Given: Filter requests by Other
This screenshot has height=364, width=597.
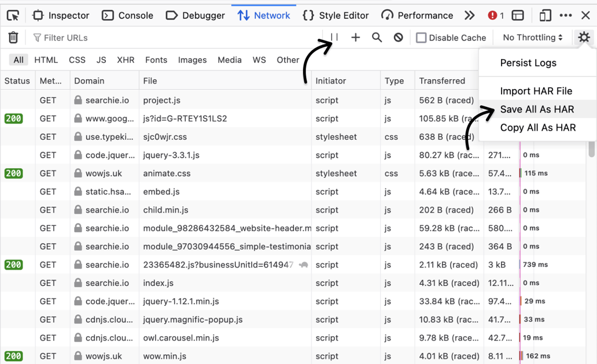Looking at the screenshot, I should 288,60.
